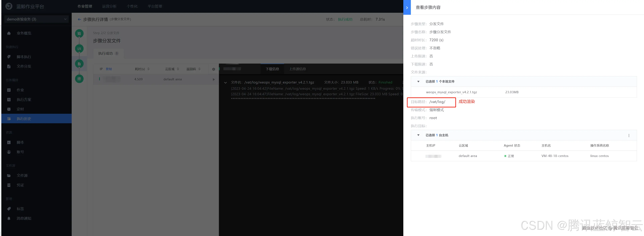The image size is (644, 236).
Task: Click the 消息通知 bell icon
Action: click(x=9, y=219)
